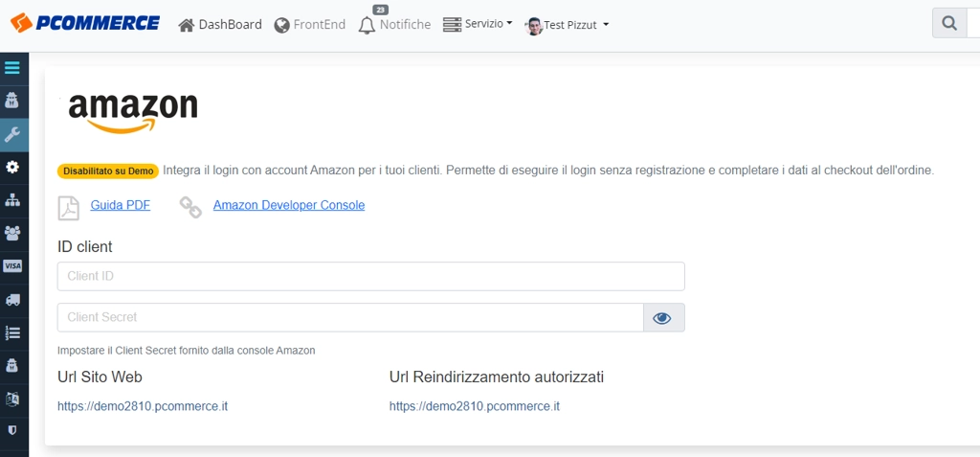
Task: Click the chain link icon
Action: tap(190, 207)
